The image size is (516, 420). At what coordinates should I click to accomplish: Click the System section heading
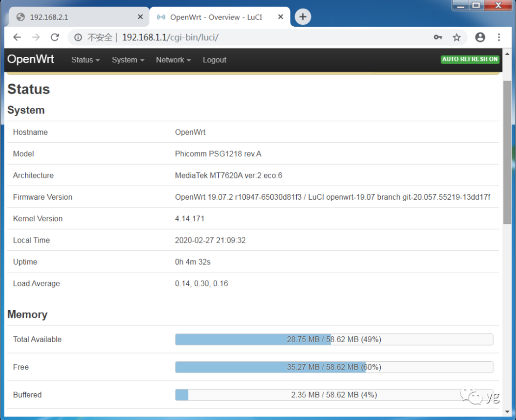26,110
